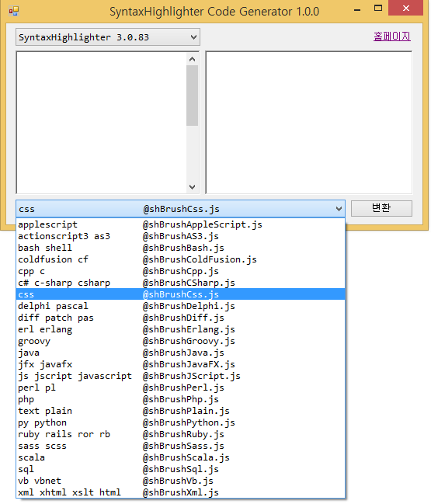Open the 홈페이지 homepage link

pyautogui.click(x=392, y=36)
